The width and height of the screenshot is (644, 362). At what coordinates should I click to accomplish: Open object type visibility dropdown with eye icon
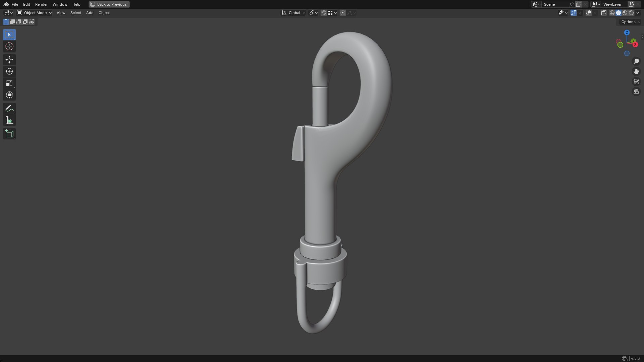coord(563,13)
